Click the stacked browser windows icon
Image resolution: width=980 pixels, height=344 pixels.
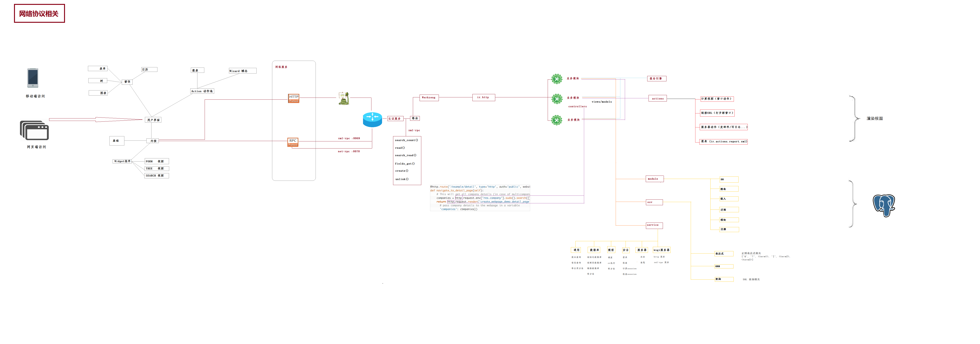34,130
